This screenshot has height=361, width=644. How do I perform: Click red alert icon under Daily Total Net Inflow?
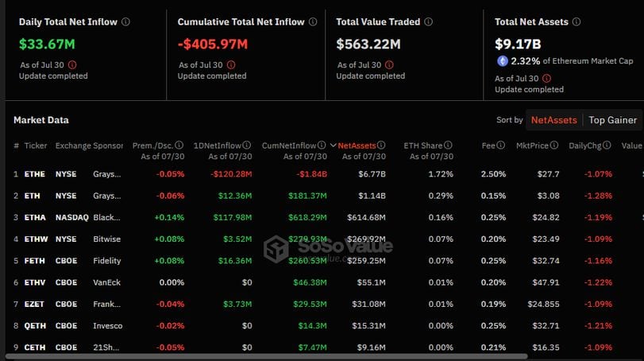tap(72, 65)
